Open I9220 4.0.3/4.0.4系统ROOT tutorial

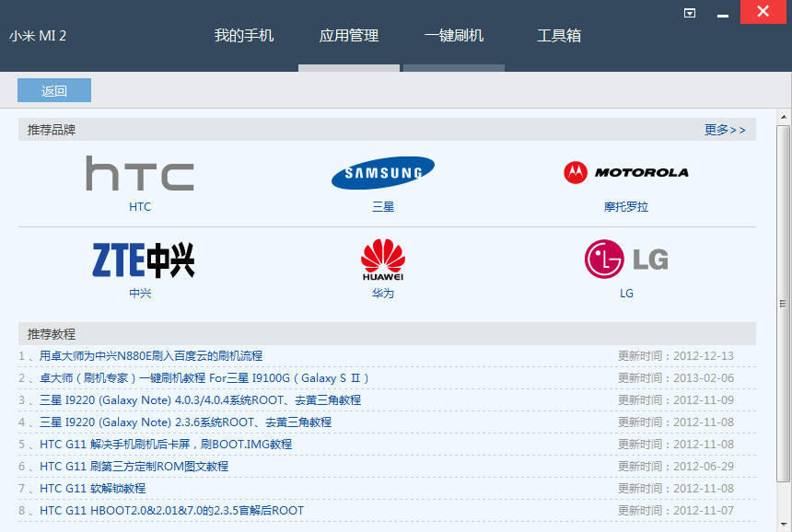[x=200, y=400]
